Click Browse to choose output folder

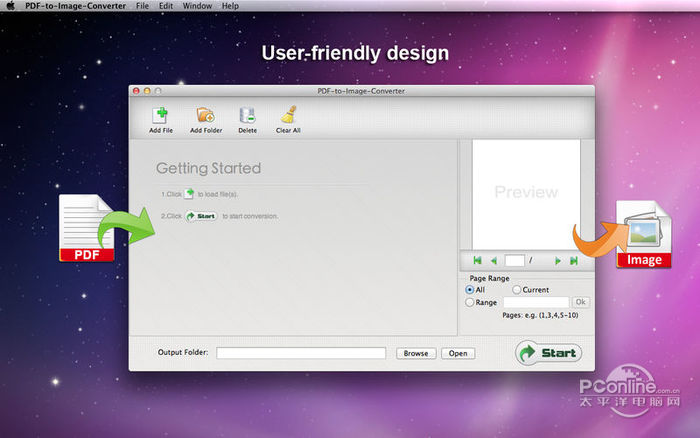416,353
